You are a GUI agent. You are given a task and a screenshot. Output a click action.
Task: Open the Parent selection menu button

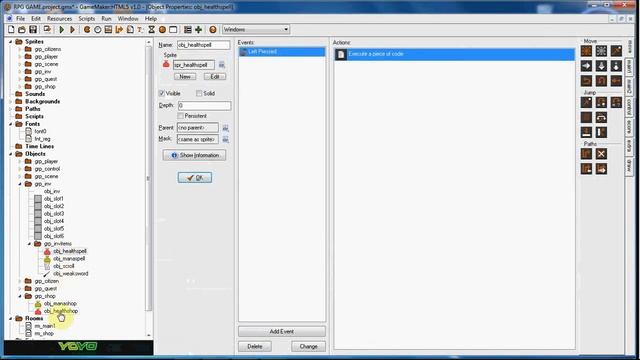[x=225, y=128]
